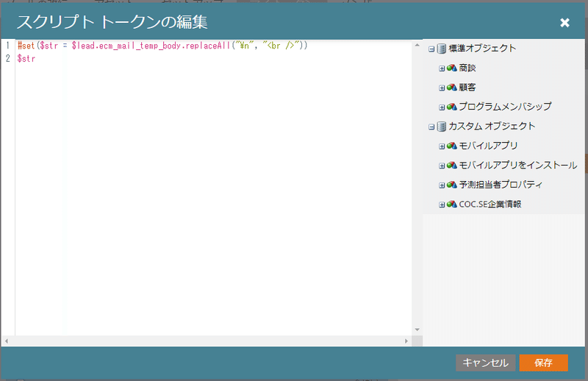The height and width of the screenshot is (381, 588).
Task: Click the スクリプト トークンの編集 dialog title
Action: point(112,22)
